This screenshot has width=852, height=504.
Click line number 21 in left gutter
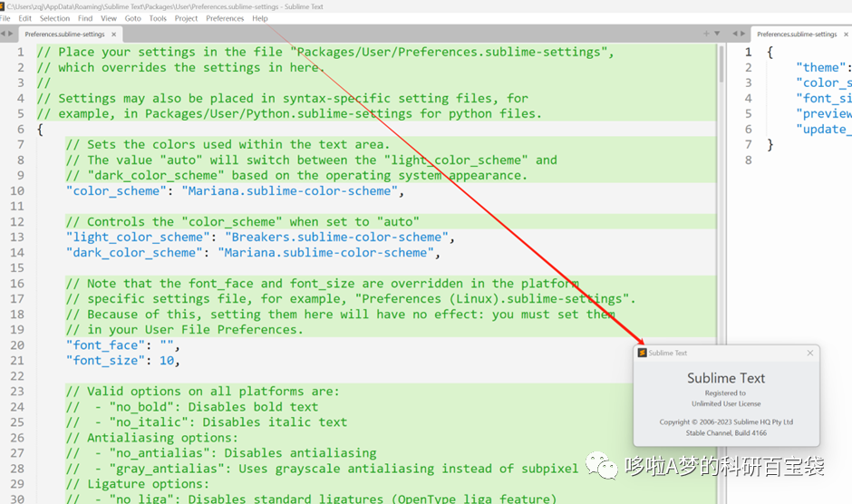click(x=17, y=361)
